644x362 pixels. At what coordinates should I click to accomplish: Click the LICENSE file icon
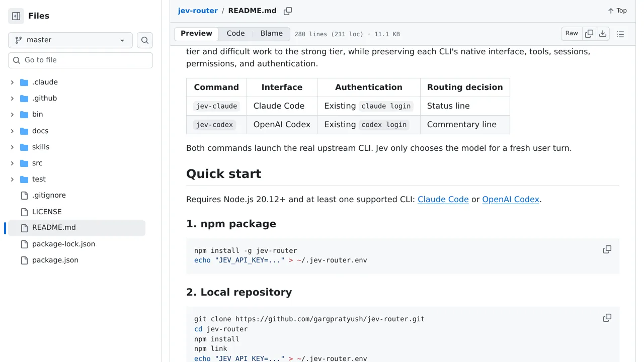click(x=24, y=212)
